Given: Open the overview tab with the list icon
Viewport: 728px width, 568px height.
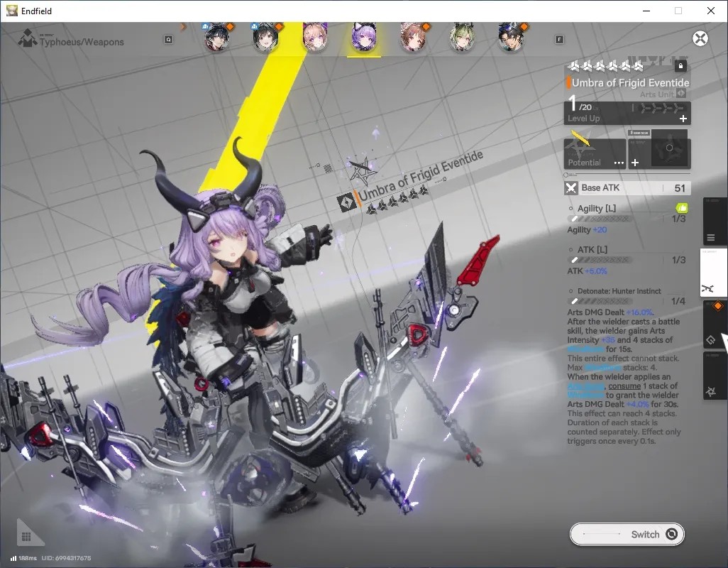Looking at the screenshot, I should tap(711, 238).
